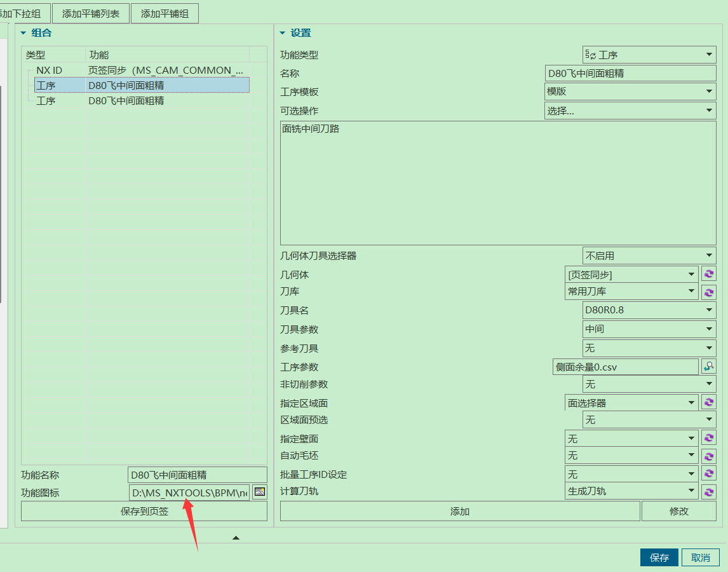Click the description text area with 面铣中间刀路
The width and height of the screenshot is (728, 572).
(x=498, y=183)
